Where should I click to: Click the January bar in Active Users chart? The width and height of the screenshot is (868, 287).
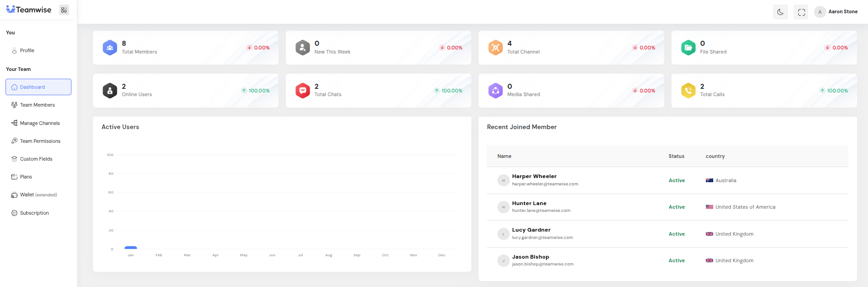pyautogui.click(x=131, y=248)
